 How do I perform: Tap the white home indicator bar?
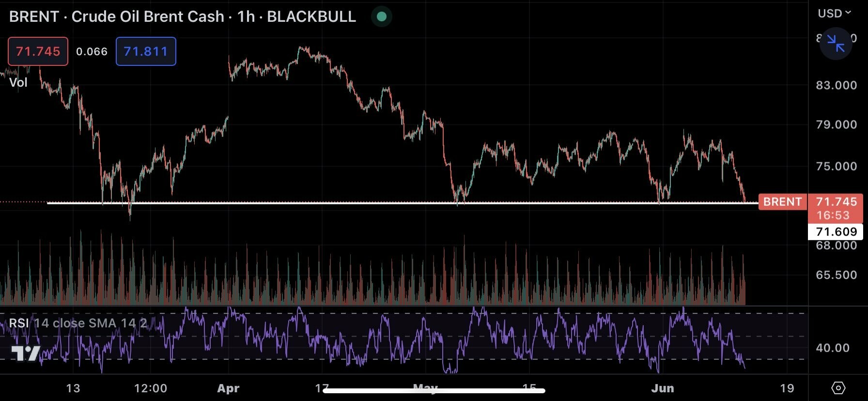pos(434,390)
